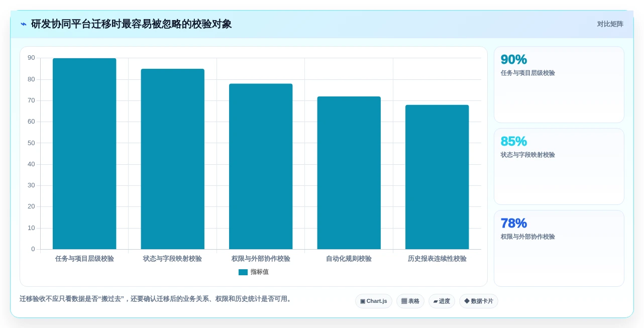
Task: Click the 对比矩阵 label in the header
Action: pos(610,24)
